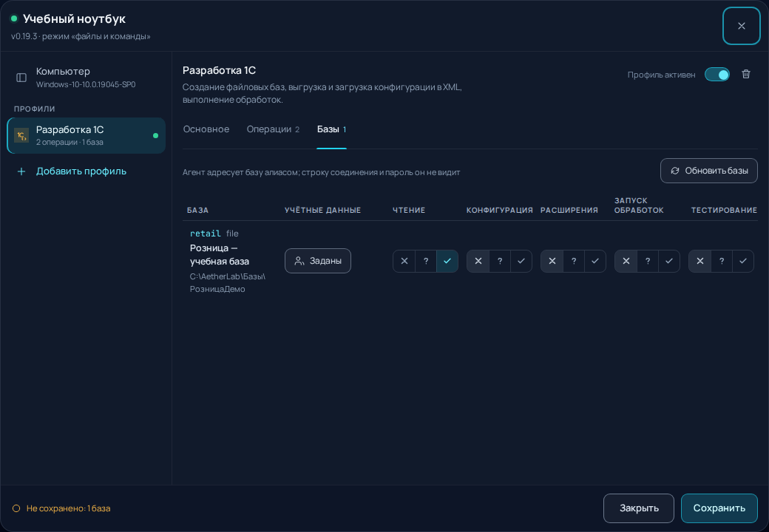Allow Расширения permission for retail base

point(595,261)
